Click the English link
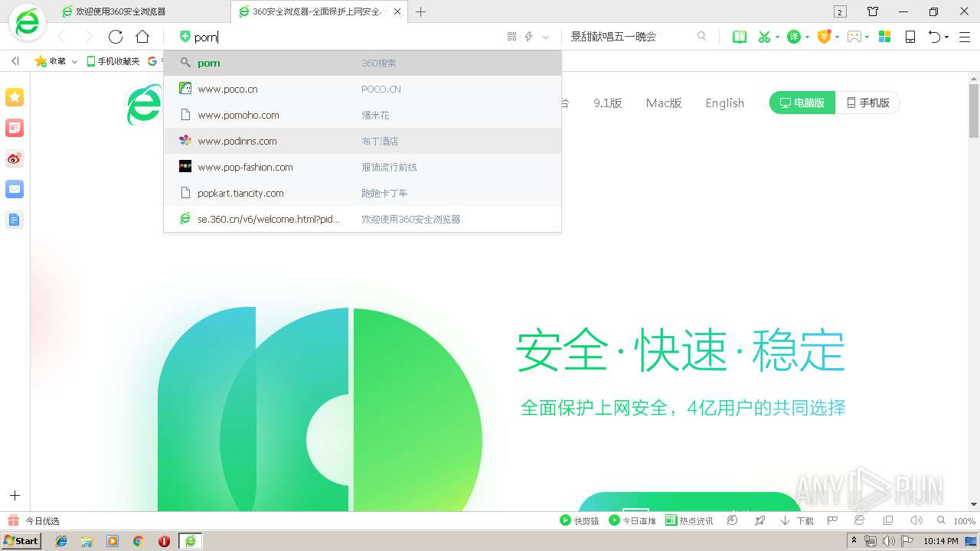This screenshot has width=980, height=551. [x=725, y=103]
